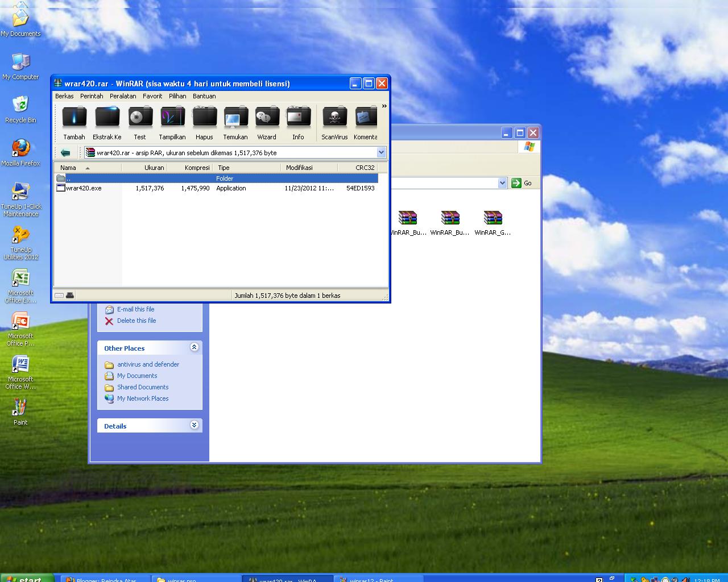Click the 1,475,990 compressed size cell

[195, 188]
